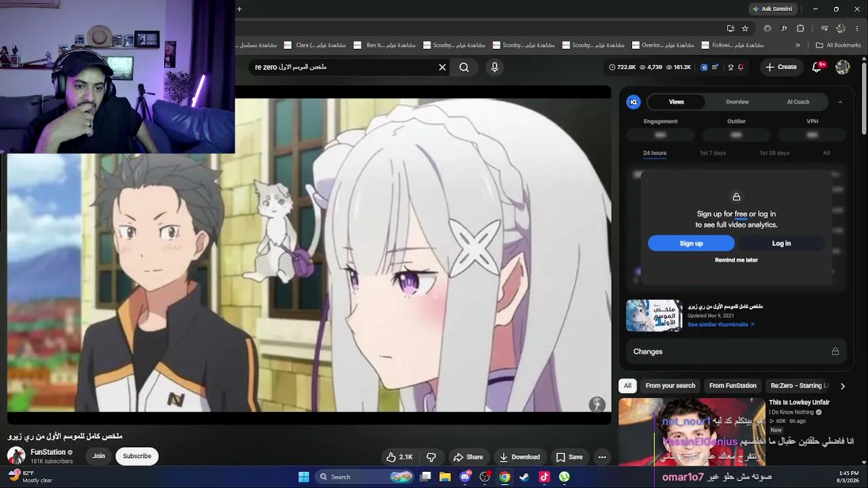Open more actions three-dot menu under video
The width and height of the screenshot is (868, 488).
click(602, 457)
